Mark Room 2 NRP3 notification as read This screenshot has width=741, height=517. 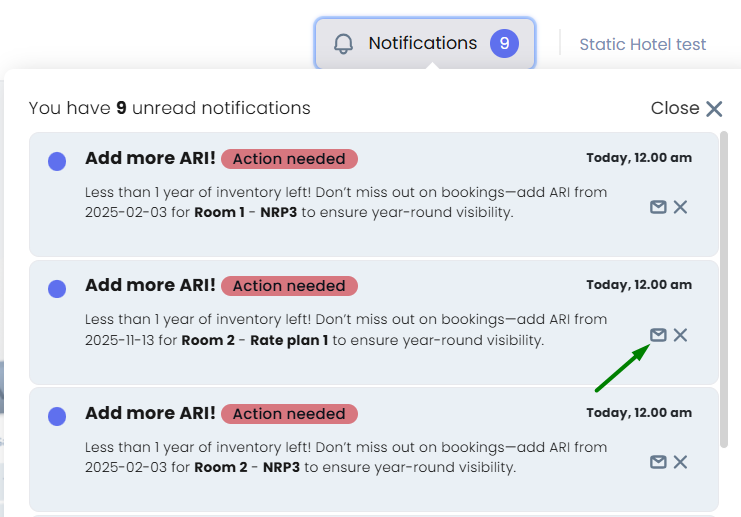click(658, 462)
